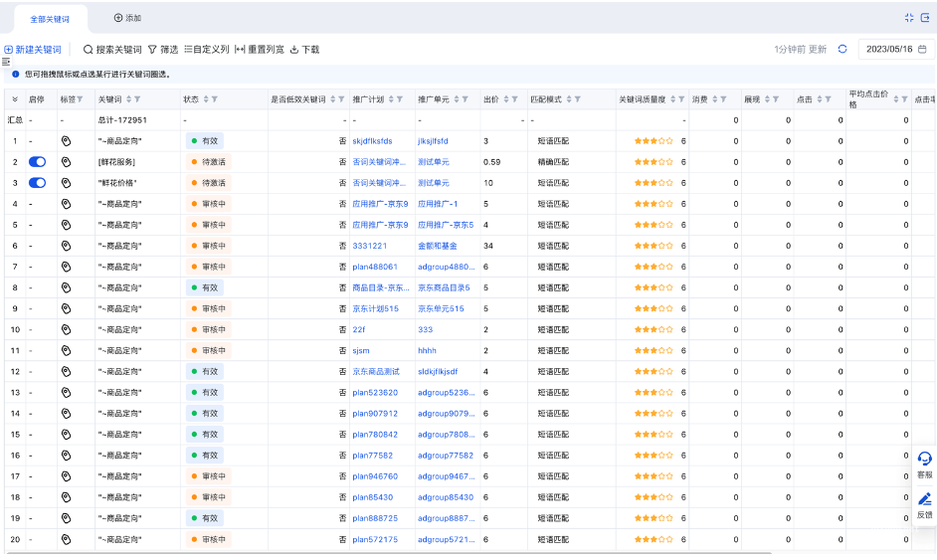Open the 客服 customer service widget
Image resolution: width=937 pixels, height=560 pixels.
point(924,464)
